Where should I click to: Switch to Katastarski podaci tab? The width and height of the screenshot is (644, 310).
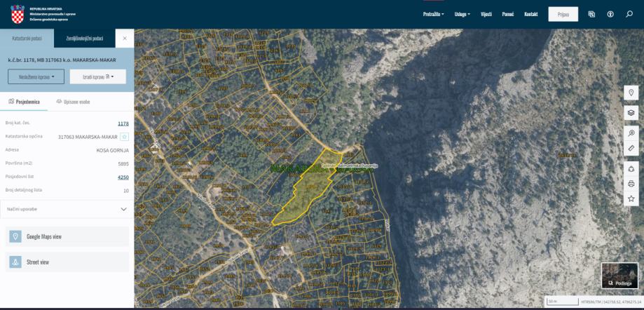27,39
